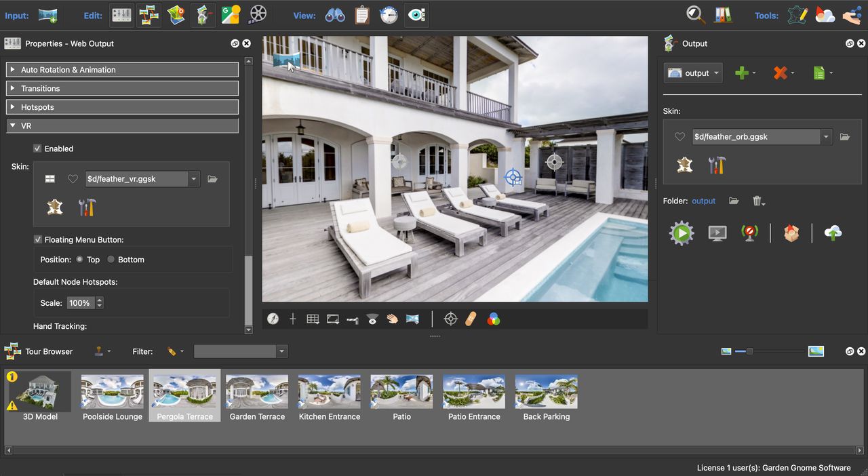Viewport: 868px width, 476px height.
Task: Click the compass icon in viewer toolbar
Action: [x=273, y=319]
